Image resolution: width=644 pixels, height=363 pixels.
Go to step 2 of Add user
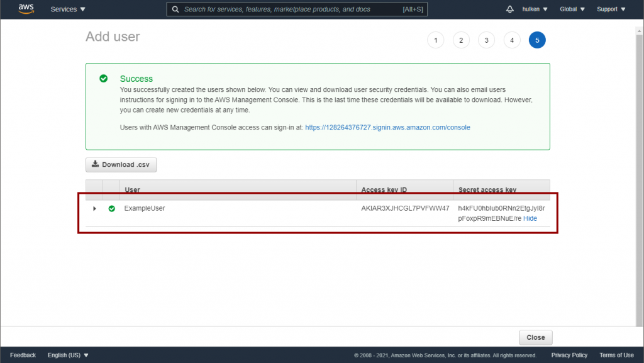pyautogui.click(x=461, y=40)
